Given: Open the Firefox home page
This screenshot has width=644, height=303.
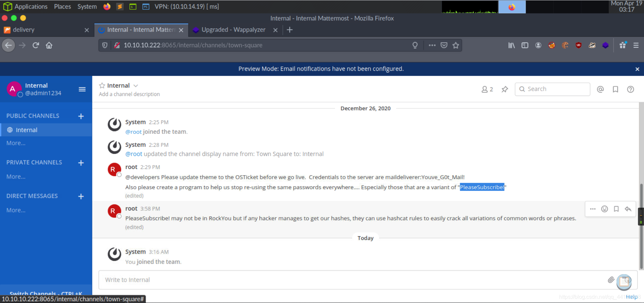Looking at the screenshot, I should 49,45.
